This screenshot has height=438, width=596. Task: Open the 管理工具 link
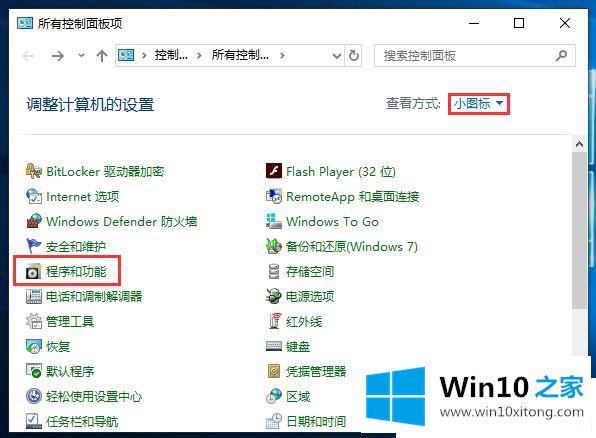70,321
